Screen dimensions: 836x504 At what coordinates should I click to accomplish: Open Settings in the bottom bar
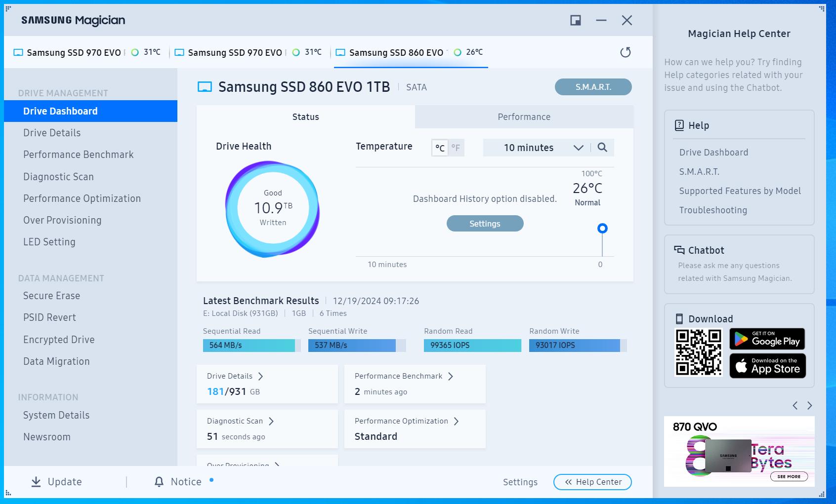click(520, 482)
